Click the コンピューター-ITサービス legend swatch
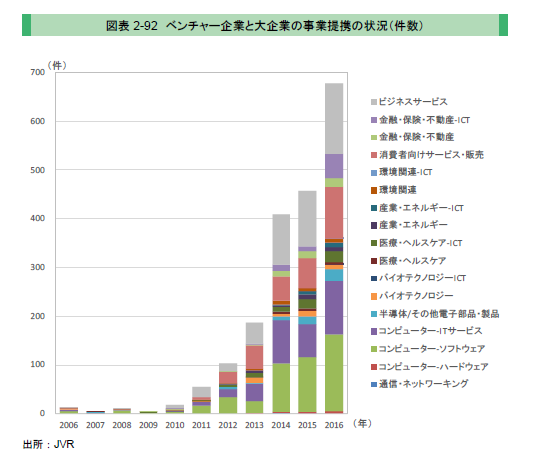Viewport: 534px width, 458px height. (x=374, y=332)
